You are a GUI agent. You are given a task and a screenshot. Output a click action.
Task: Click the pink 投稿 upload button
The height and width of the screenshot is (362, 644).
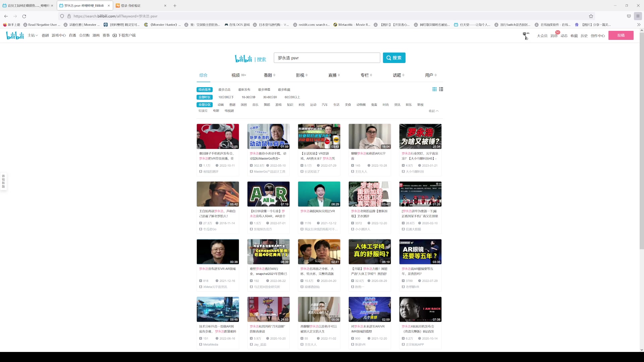[621, 35]
